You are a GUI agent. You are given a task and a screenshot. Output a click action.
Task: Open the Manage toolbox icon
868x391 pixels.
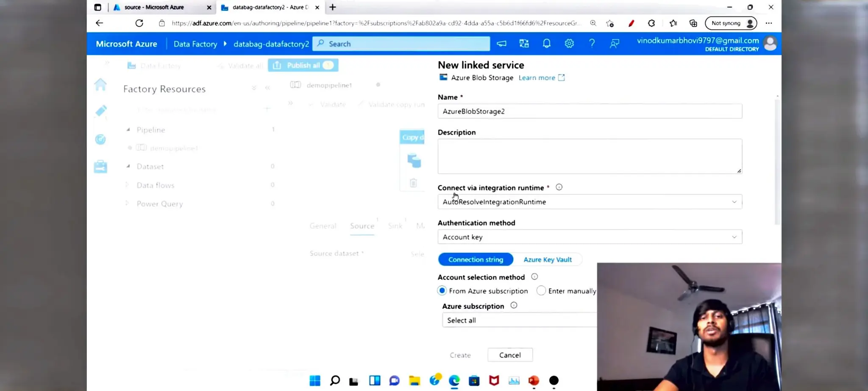click(100, 167)
